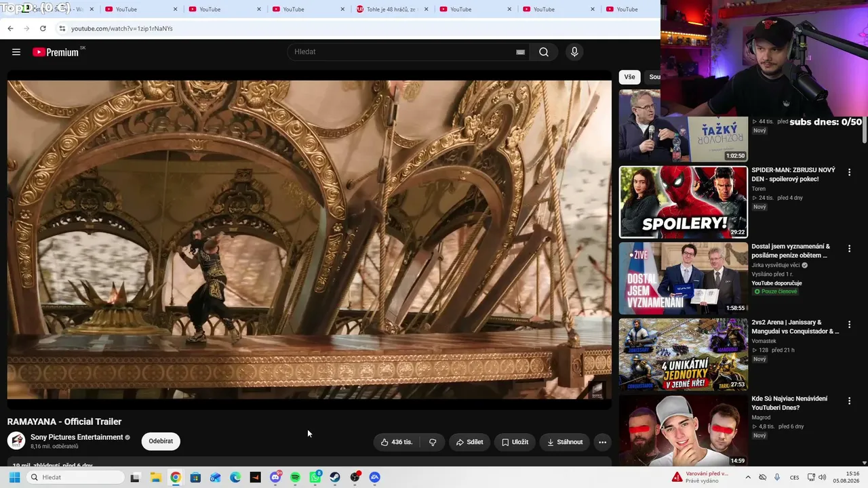
Task: Click the magnifier search button on YouTube
Action: [544, 52]
